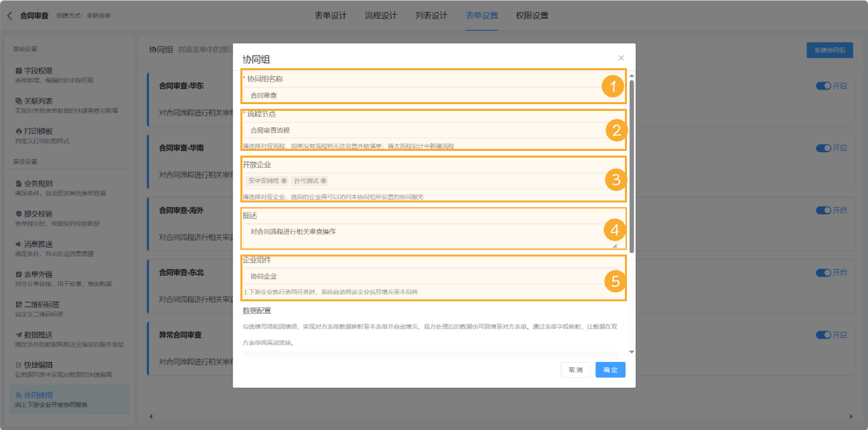Switch to the 流程设计 tab
The image size is (868, 430).
click(380, 14)
